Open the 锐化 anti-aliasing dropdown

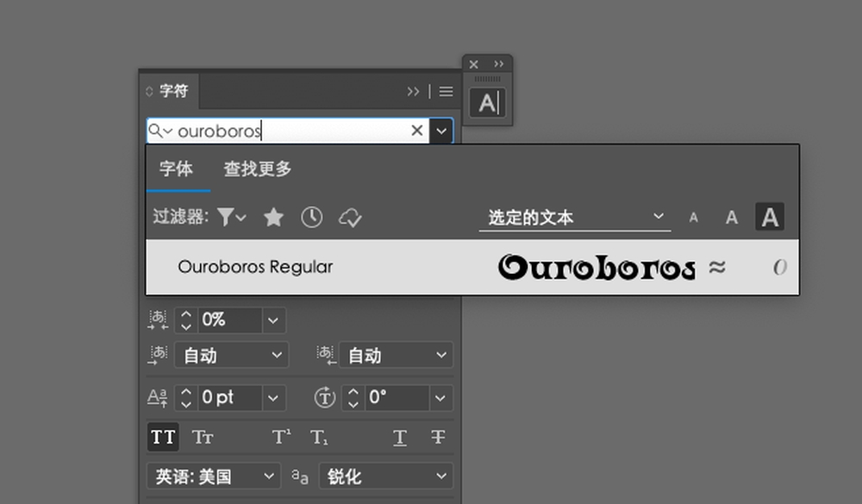[x=386, y=476]
